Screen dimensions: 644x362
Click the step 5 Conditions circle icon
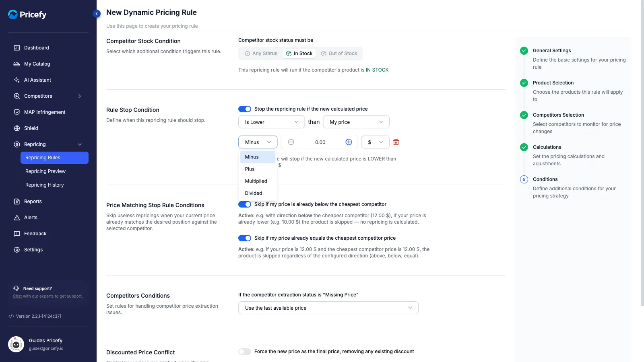524,179
